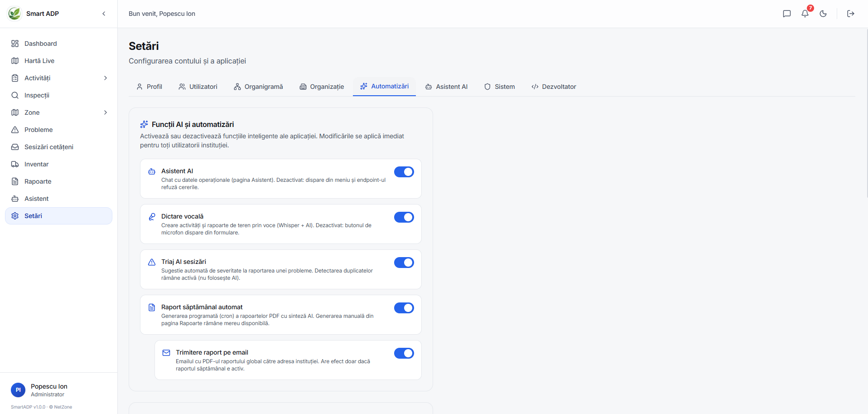Image resolution: width=868 pixels, height=414 pixels.
Task: Click the logout icon
Action: (x=851, y=14)
